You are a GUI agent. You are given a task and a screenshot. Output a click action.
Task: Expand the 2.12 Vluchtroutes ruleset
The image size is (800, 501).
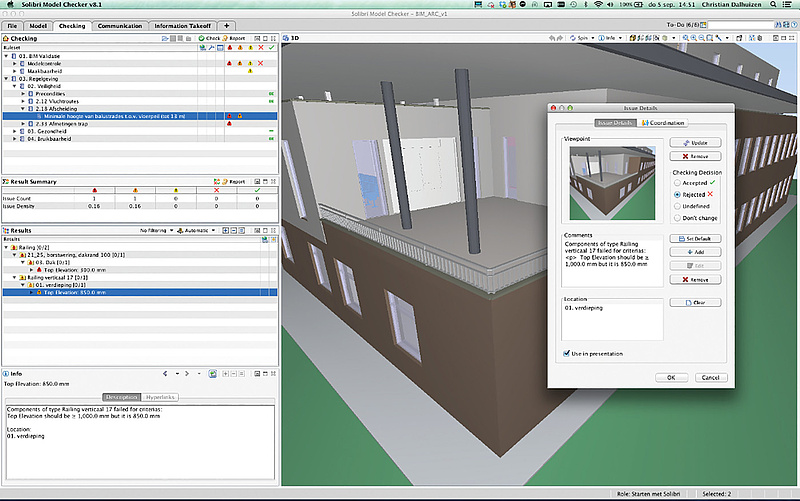pyautogui.click(x=23, y=102)
